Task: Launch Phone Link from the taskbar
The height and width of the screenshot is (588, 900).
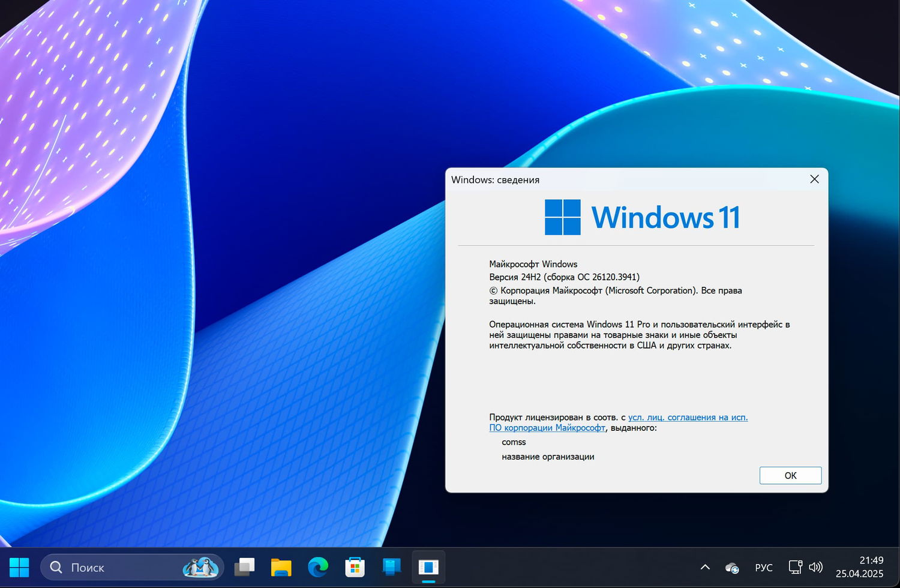Action: point(392,567)
